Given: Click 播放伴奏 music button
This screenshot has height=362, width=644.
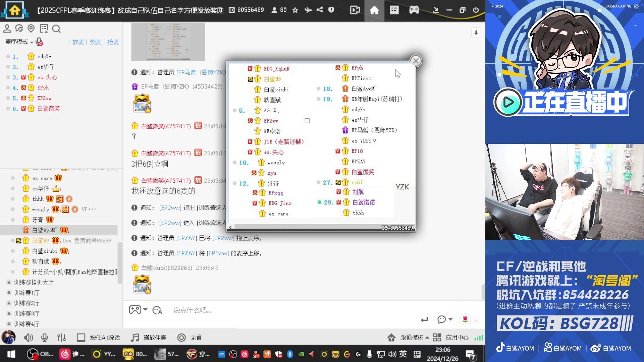Looking at the screenshot, I should pyautogui.click(x=149, y=338).
